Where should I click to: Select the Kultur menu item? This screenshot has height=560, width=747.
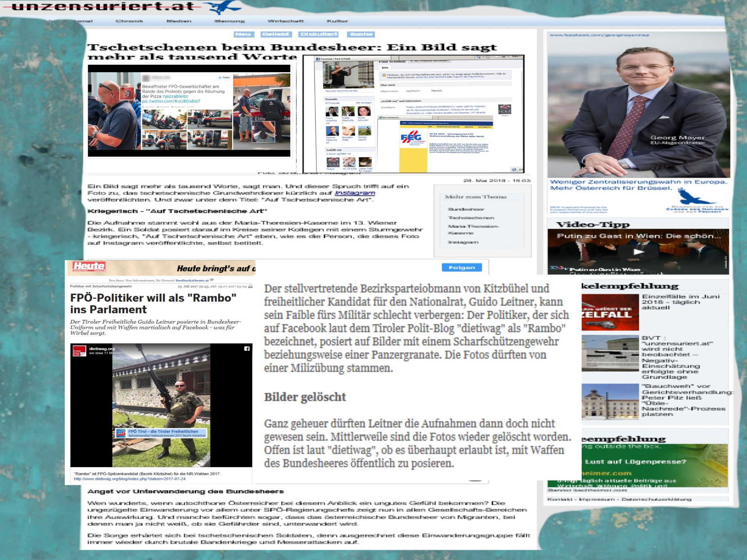[x=337, y=21]
